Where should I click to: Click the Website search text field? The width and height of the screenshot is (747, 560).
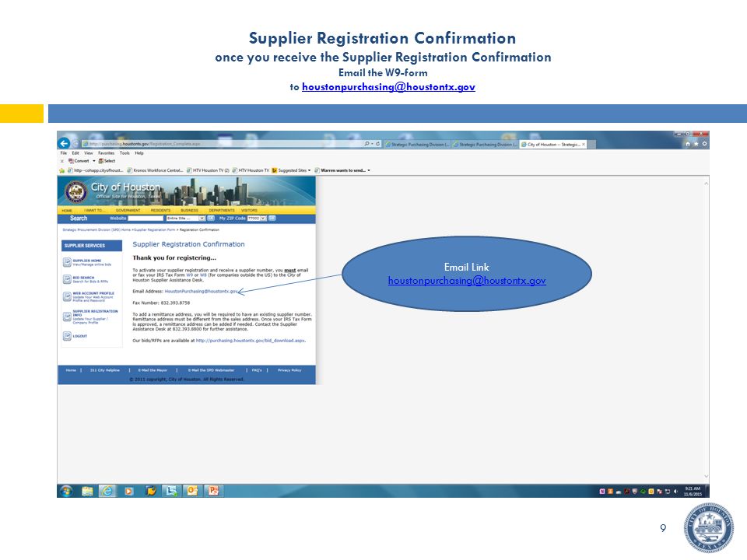(x=146, y=218)
